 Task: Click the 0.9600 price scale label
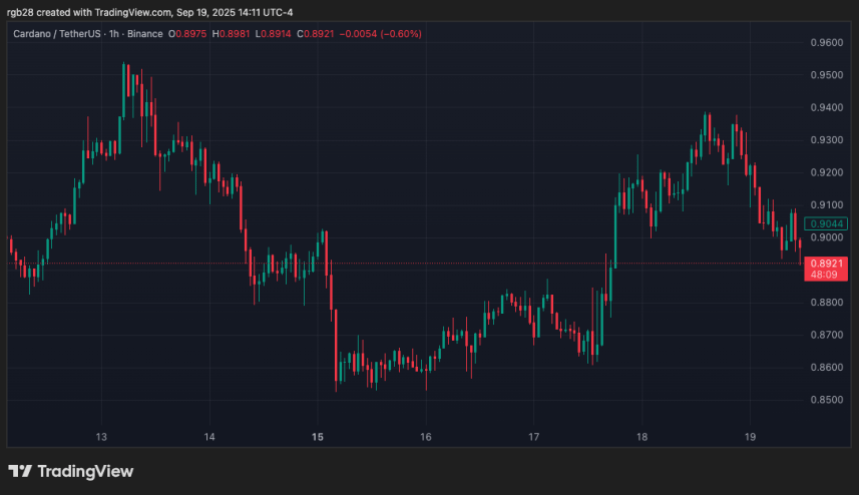tap(827, 43)
